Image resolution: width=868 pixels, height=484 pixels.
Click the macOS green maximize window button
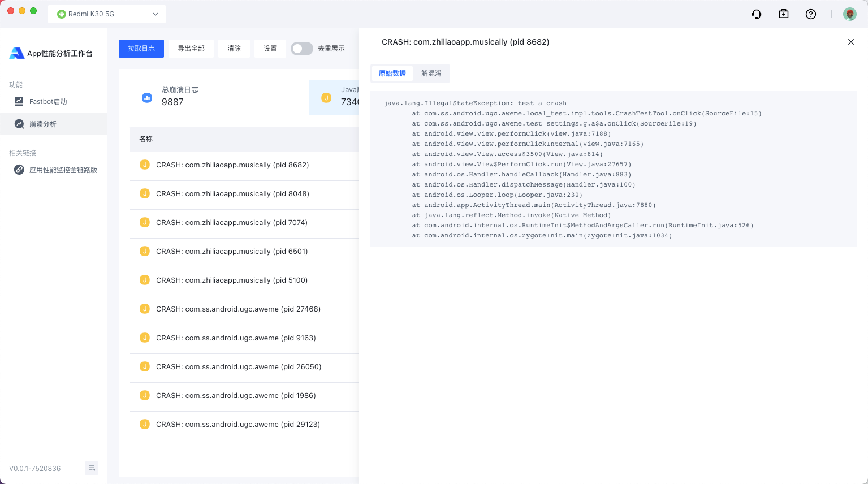coord(33,11)
